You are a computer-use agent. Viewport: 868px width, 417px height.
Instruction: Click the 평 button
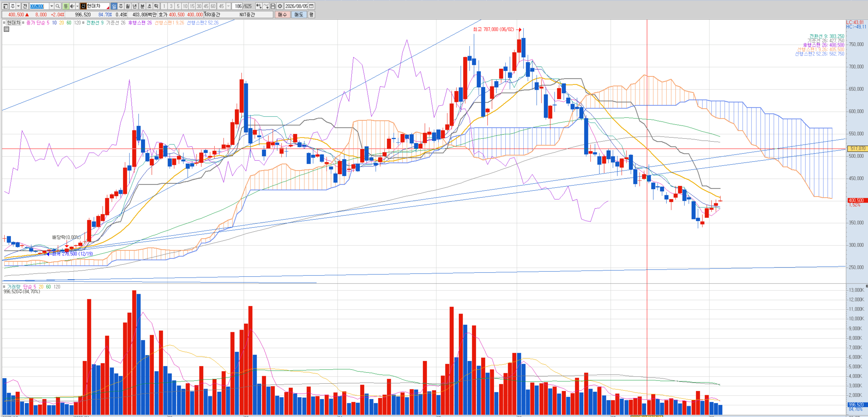coord(311,14)
